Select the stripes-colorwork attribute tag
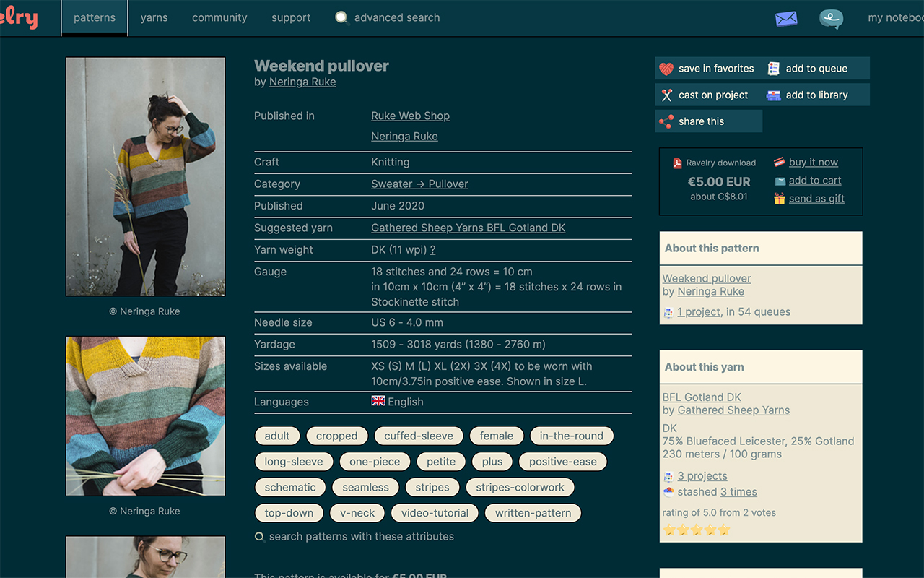 coord(520,487)
